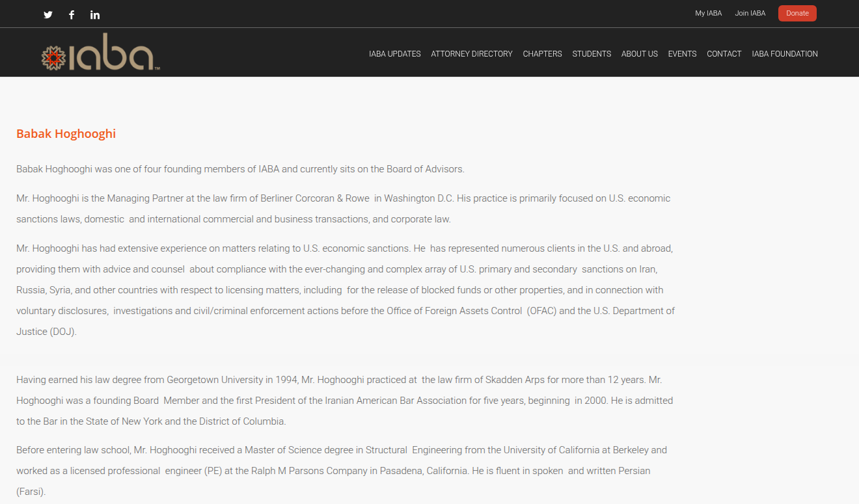Open the Contact menu item
The width and height of the screenshot is (859, 504).
click(724, 54)
